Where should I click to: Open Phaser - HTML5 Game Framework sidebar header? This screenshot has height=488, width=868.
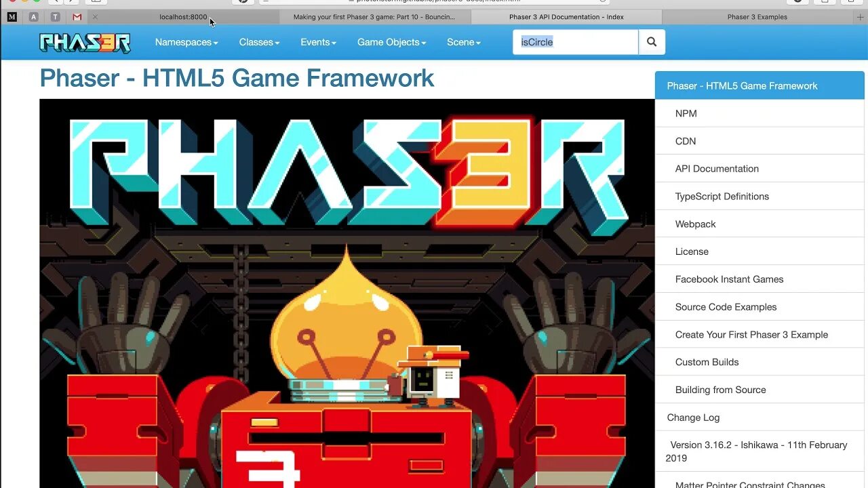759,85
